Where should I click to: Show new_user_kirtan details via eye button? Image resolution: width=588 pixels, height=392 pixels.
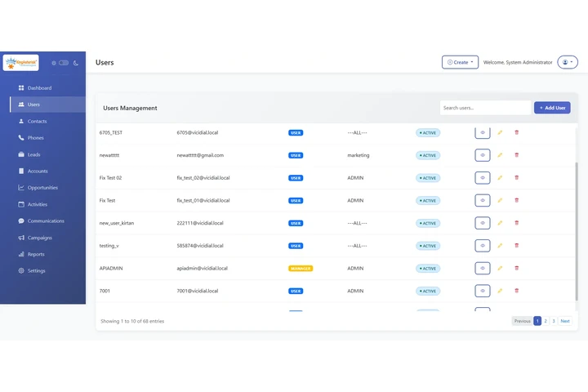coord(482,223)
